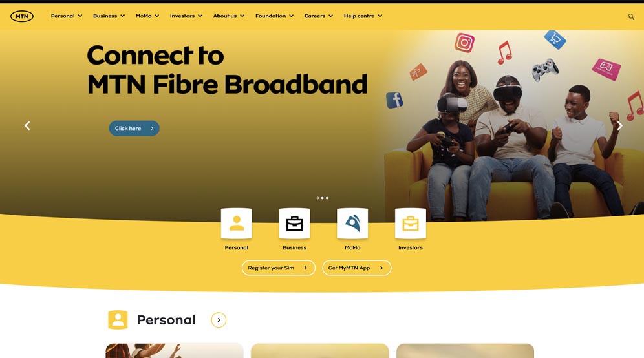Image resolution: width=644 pixels, height=358 pixels.
Task: Click the circled arrow beside Personal heading
Action: [x=219, y=320]
